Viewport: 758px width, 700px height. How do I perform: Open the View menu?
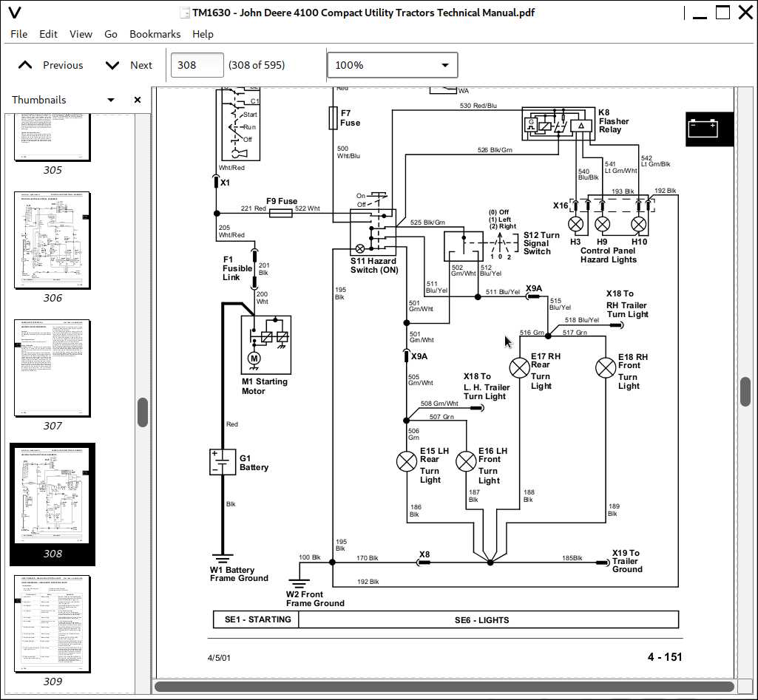pyautogui.click(x=81, y=34)
